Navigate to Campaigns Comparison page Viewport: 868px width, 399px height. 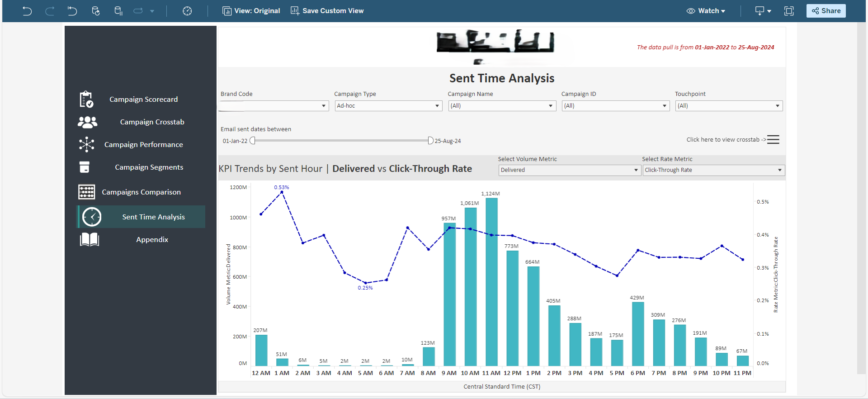pyautogui.click(x=141, y=192)
